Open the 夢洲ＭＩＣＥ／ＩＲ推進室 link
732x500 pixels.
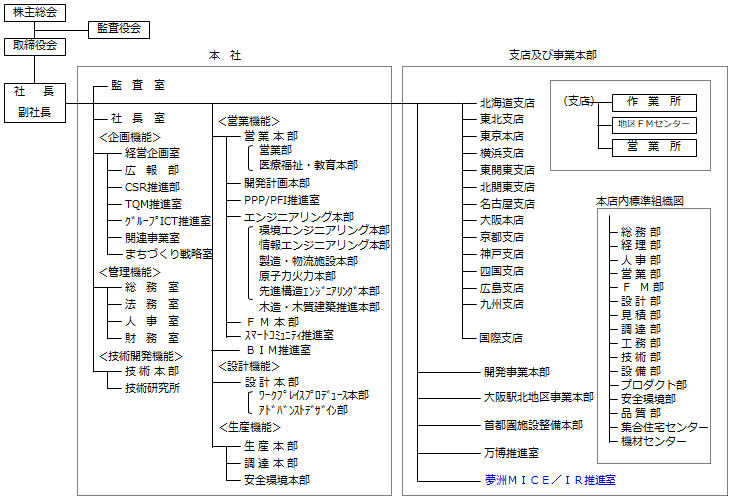(549, 480)
